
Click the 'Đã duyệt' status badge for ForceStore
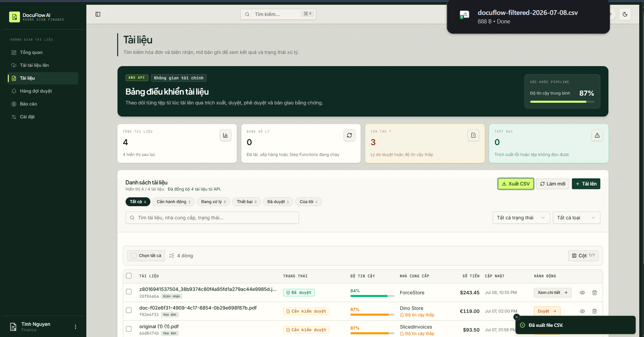[x=299, y=293]
